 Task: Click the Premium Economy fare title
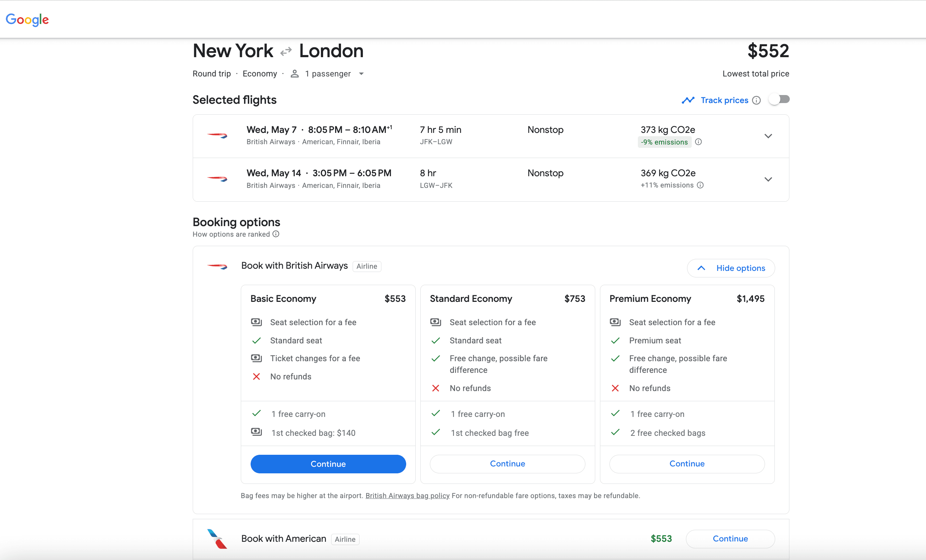(x=650, y=299)
